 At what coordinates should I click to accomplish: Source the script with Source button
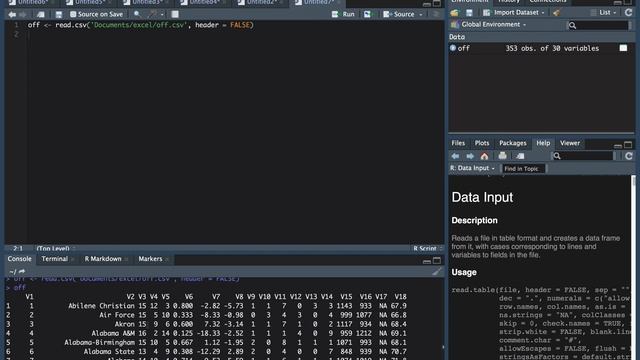(x=399, y=14)
